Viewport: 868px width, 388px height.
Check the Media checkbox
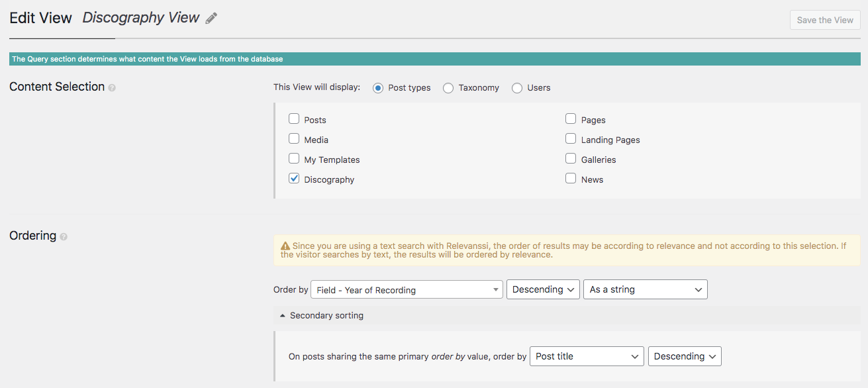tap(294, 139)
